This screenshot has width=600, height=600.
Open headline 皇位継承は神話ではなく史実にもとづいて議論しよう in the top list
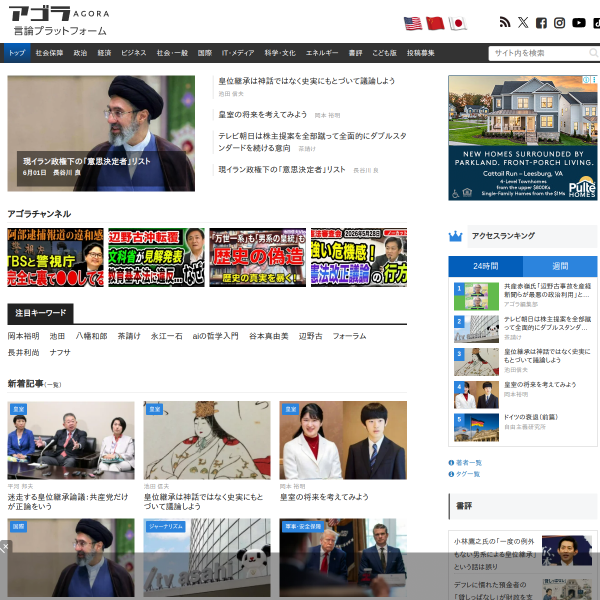click(x=307, y=81)
